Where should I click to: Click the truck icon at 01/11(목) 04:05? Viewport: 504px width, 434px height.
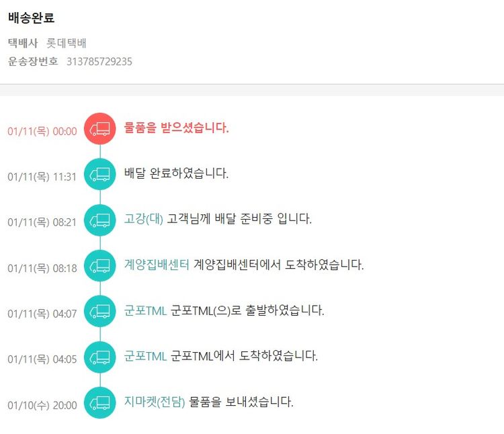(x=100, y=357)
